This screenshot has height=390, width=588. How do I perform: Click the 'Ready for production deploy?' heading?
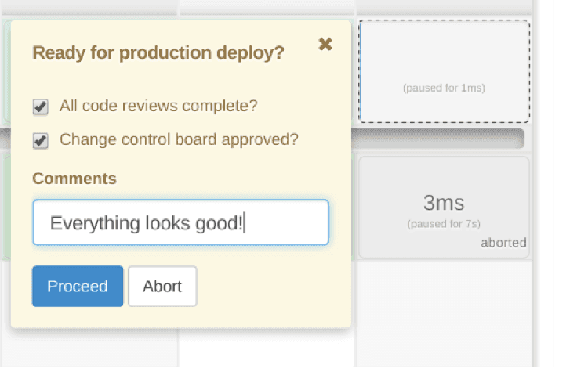158,53
